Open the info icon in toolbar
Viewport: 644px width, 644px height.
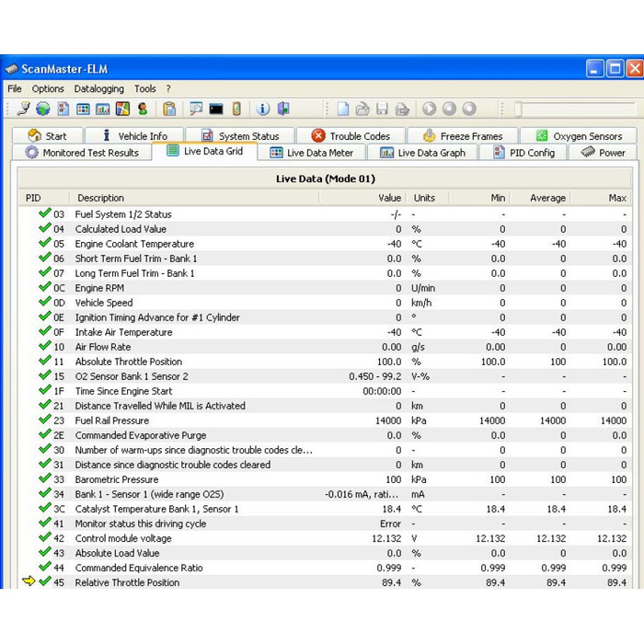tap(263, 109)
